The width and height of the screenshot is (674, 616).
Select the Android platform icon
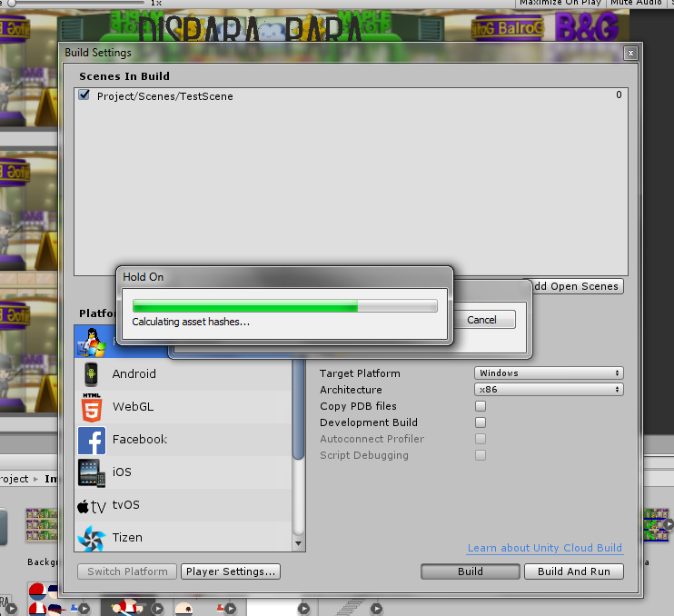tap(91, 374)
